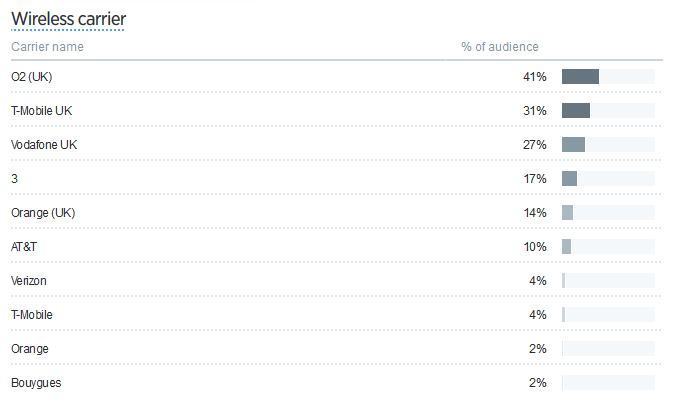Screen dimensions: 674x404
Task: Click the Orange (UK) 14% bar
Action: 608,212
